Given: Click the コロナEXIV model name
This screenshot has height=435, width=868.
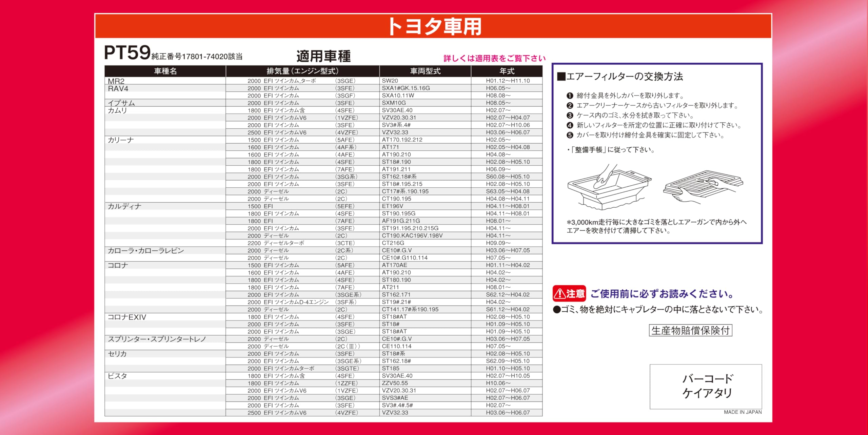Looking at the screenshot, I should pos(127,317).
